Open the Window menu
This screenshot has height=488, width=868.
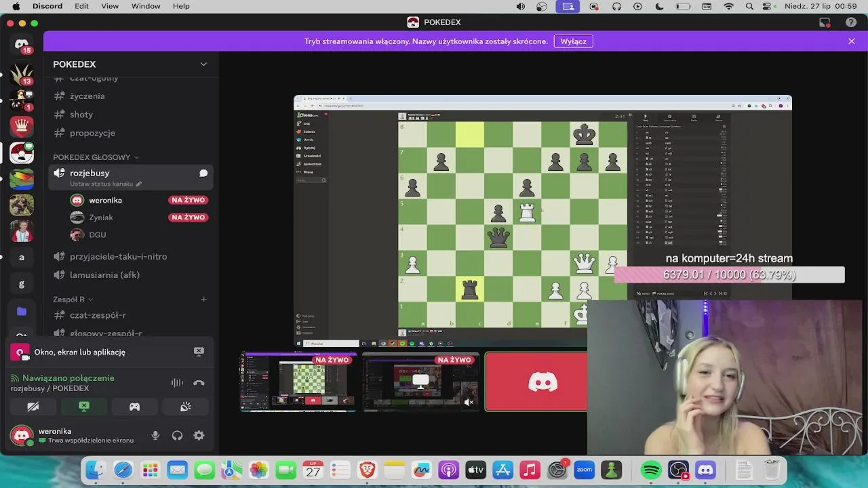146,6
